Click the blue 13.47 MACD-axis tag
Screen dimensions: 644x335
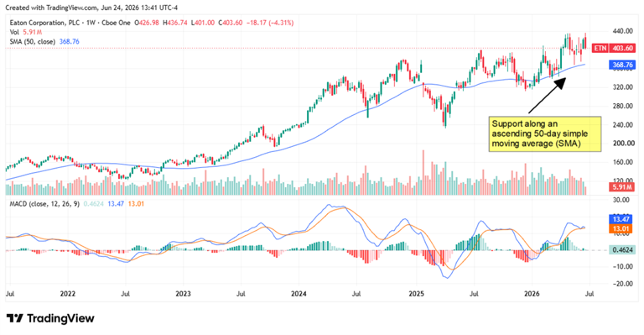point(621,219)
